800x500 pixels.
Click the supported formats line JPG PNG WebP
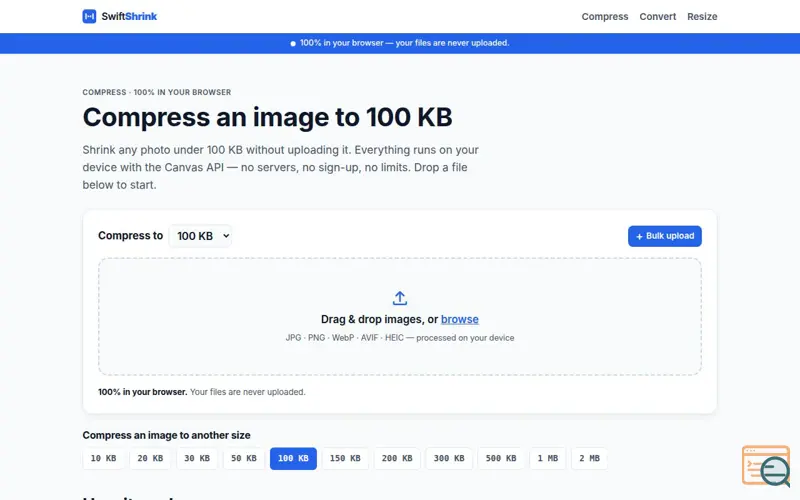pyautogui.click(x=400, y=338)
